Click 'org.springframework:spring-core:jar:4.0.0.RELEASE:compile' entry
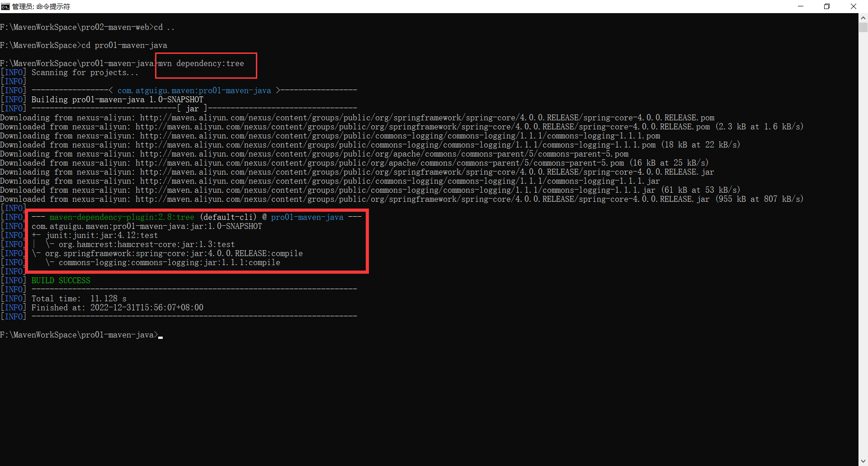Viewport: 868px width, 466px height. (x=174, y=253)
